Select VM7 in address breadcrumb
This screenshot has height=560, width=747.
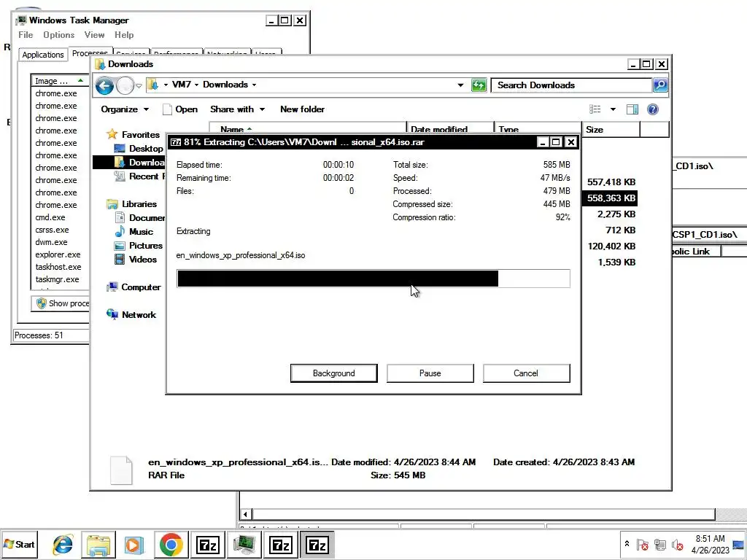[181, 85]
